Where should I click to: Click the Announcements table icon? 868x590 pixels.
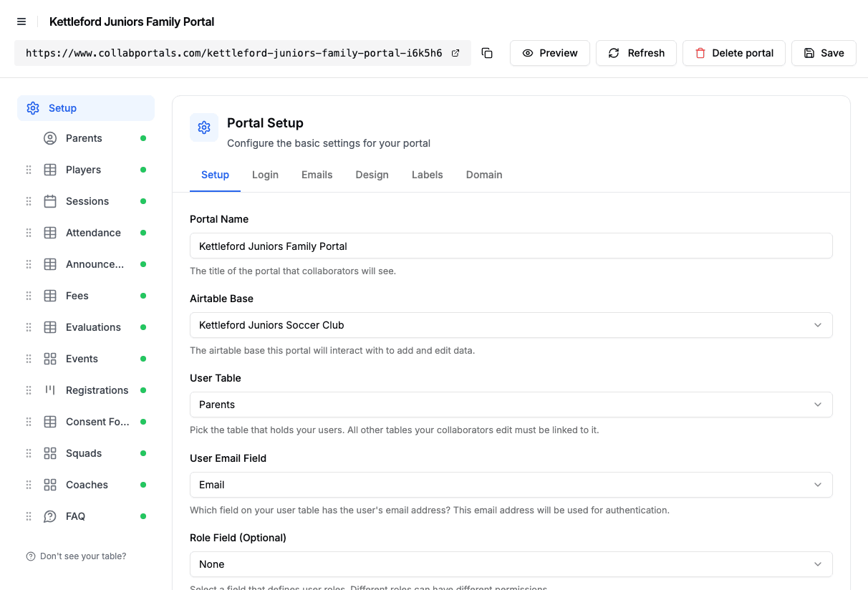click(x=50, y=264)
